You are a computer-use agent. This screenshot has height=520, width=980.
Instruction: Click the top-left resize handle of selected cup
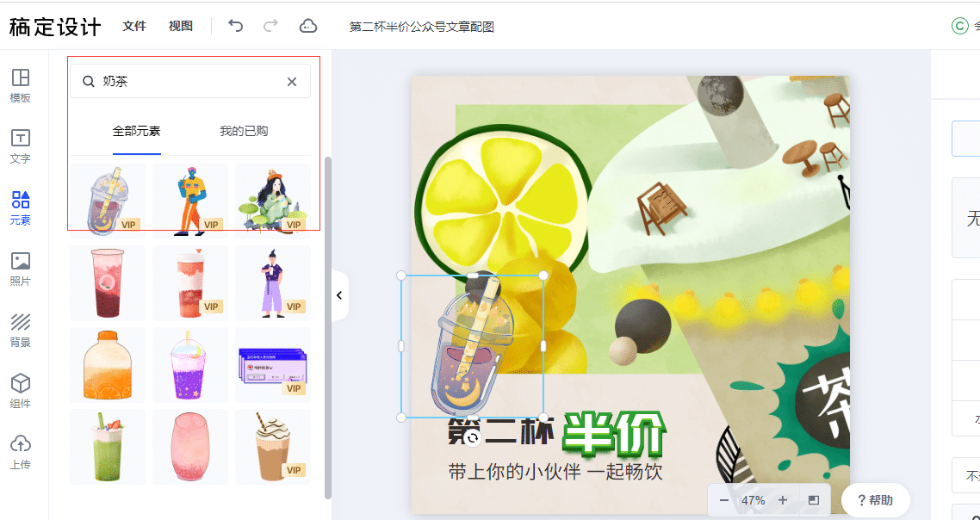point(401,275)
